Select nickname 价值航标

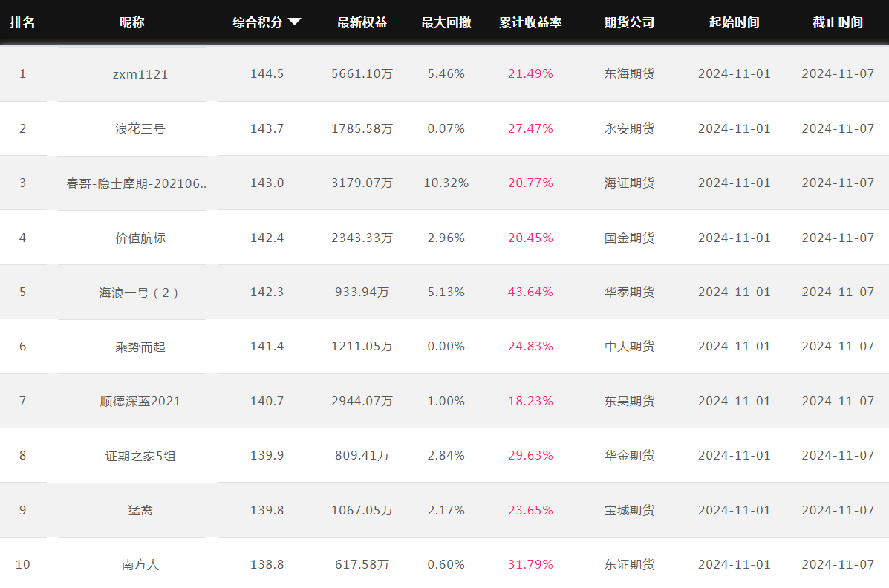click(x=140, y=238)
